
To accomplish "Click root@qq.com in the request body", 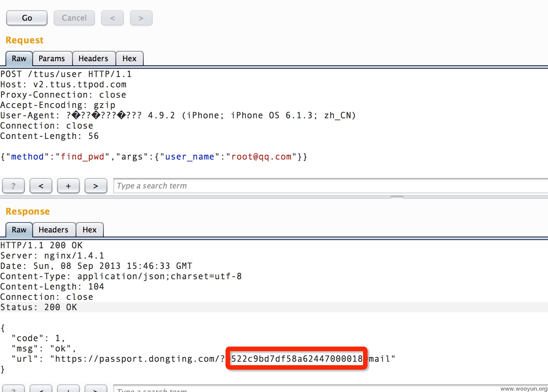I will pyautogui.click(x=261, y=157).
